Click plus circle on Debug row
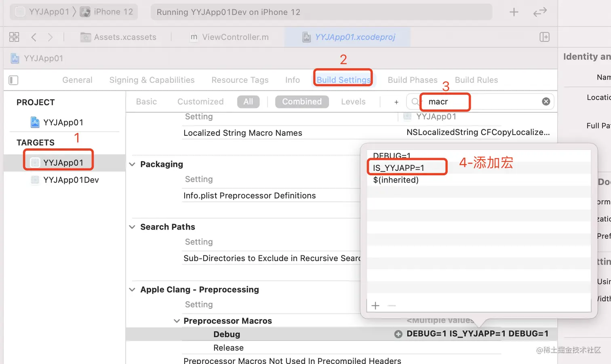611x364 pixels. (398, 334)
